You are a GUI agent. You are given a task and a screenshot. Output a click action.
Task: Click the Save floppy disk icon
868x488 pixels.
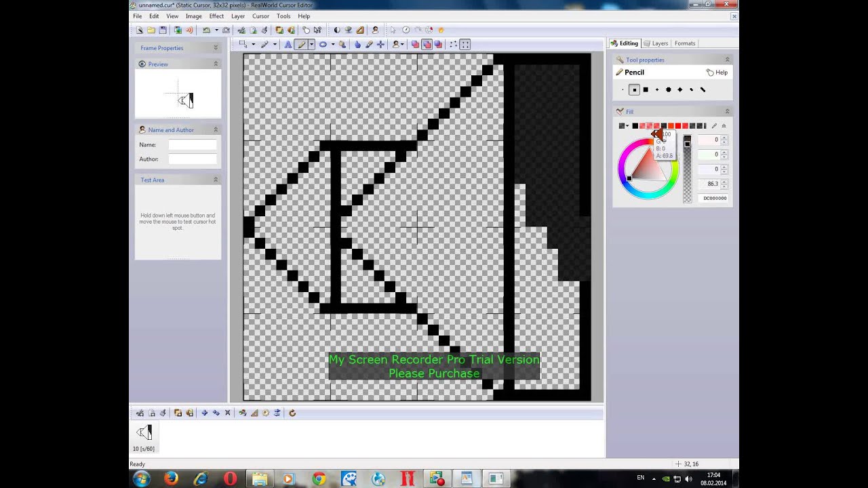coord(163,30)
